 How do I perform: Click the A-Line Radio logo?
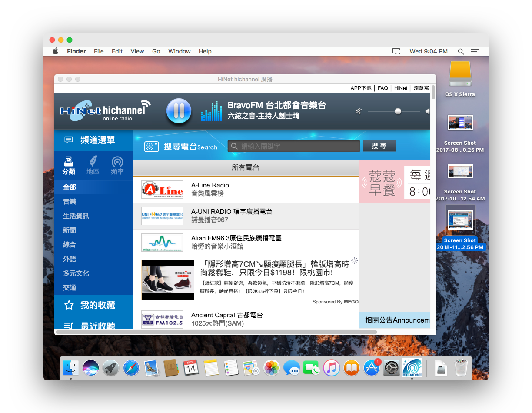tap(163, 190)
